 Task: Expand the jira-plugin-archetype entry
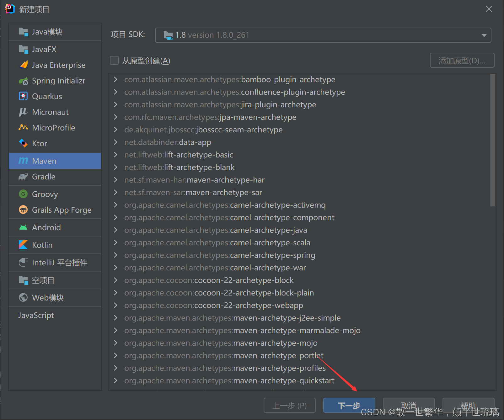115,104
